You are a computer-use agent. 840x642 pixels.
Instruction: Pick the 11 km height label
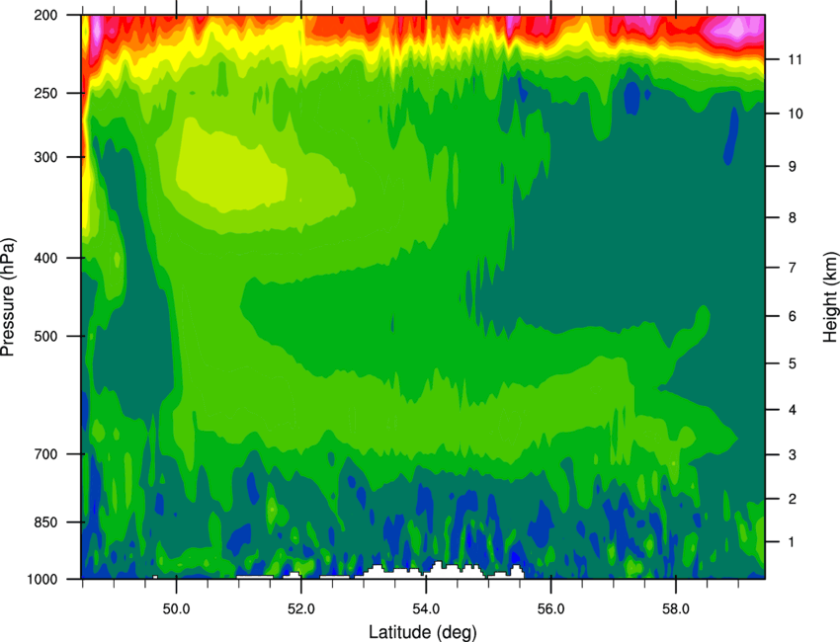click(795, 59)
